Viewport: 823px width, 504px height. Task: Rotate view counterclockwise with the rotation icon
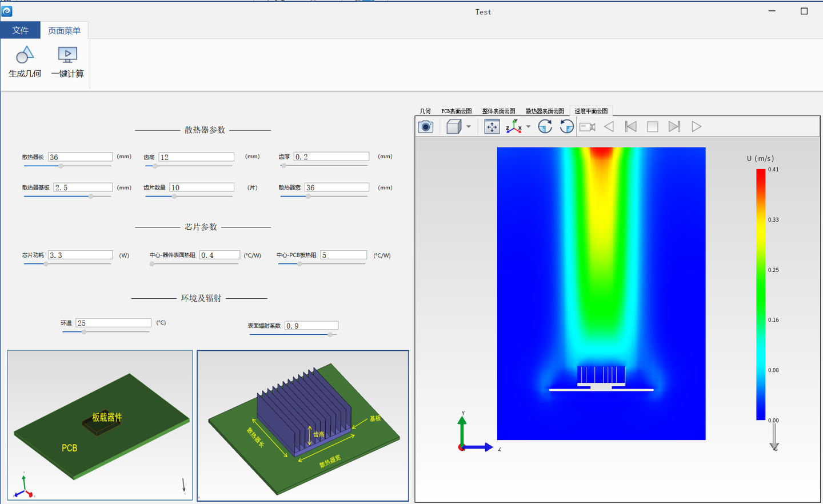point(566,127)
